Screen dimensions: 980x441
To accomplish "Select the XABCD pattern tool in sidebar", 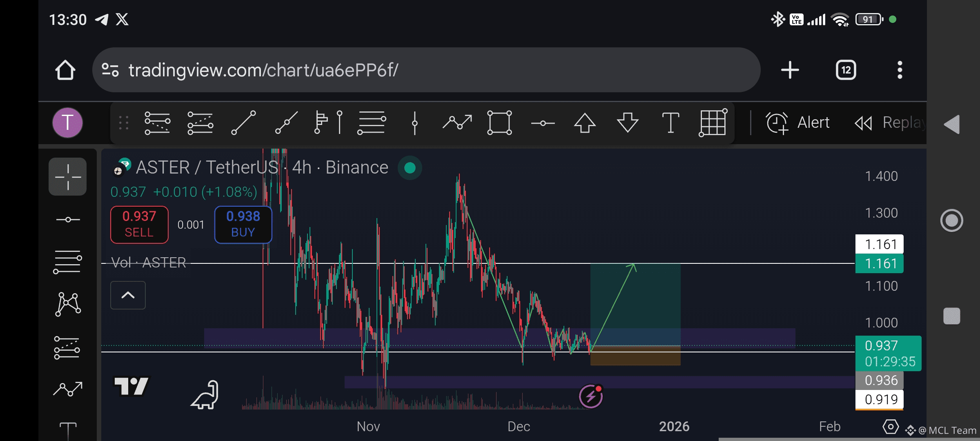I will [x=68, y=304].
